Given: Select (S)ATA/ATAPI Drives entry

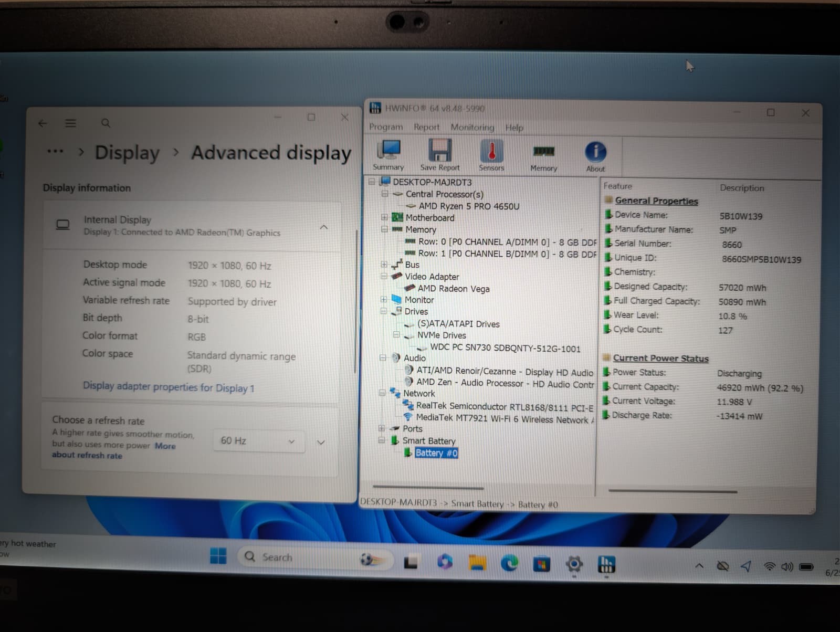Looking at the screenshot, I should (458, 324).
